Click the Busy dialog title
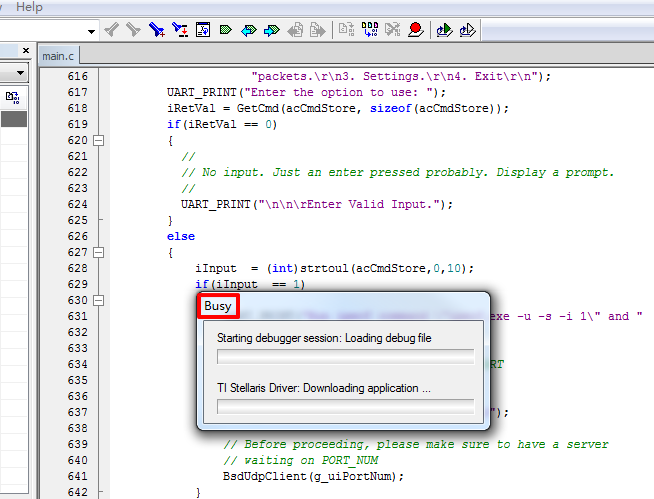 [x=218, y=306]
